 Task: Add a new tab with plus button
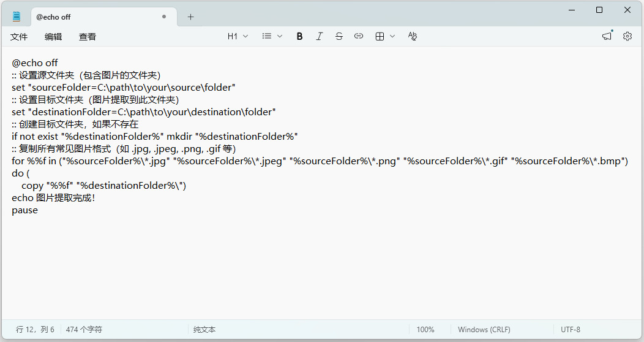(190, 17)
